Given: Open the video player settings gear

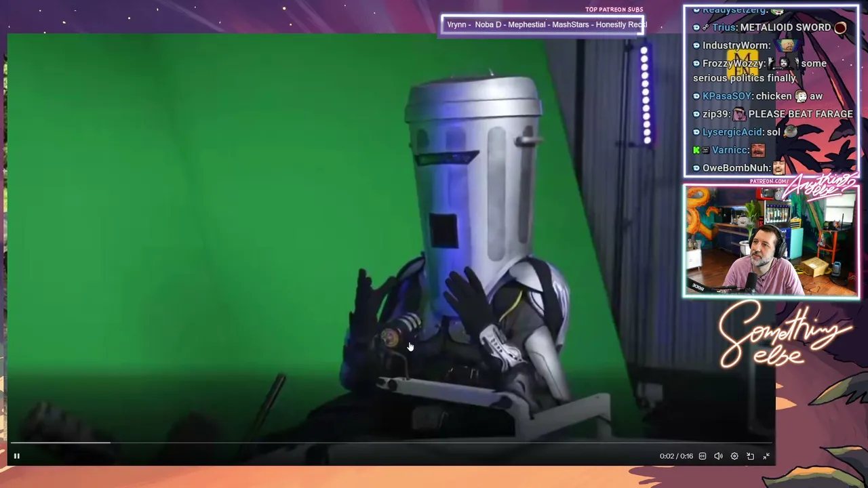Looking at the screenshot, I should tap(734, 456).
